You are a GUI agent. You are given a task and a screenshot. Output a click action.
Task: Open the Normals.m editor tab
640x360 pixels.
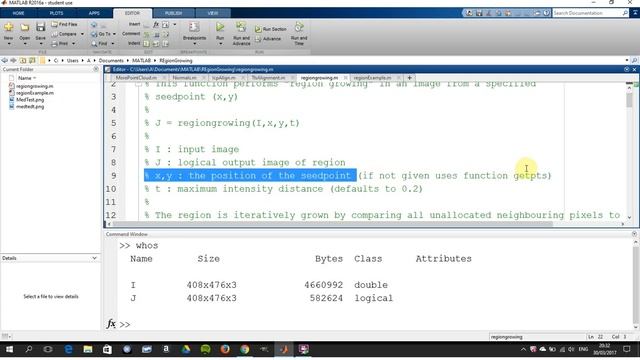[184, 78]
